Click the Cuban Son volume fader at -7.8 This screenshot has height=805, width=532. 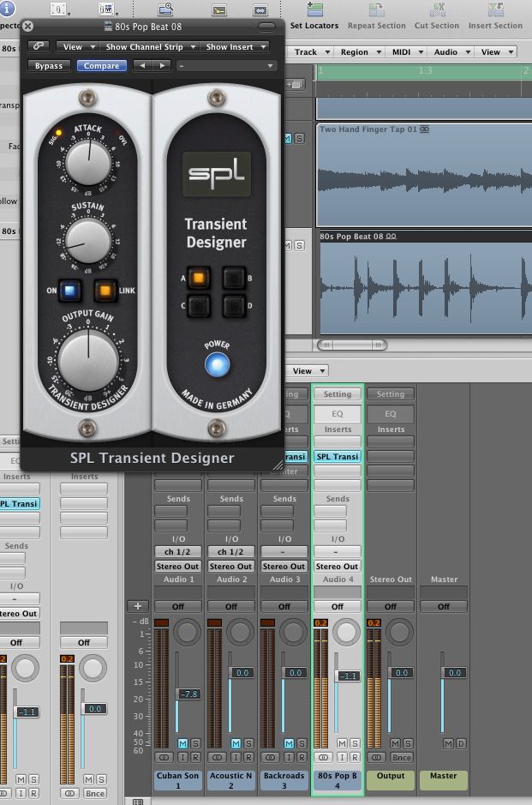[x=188, y=694]
